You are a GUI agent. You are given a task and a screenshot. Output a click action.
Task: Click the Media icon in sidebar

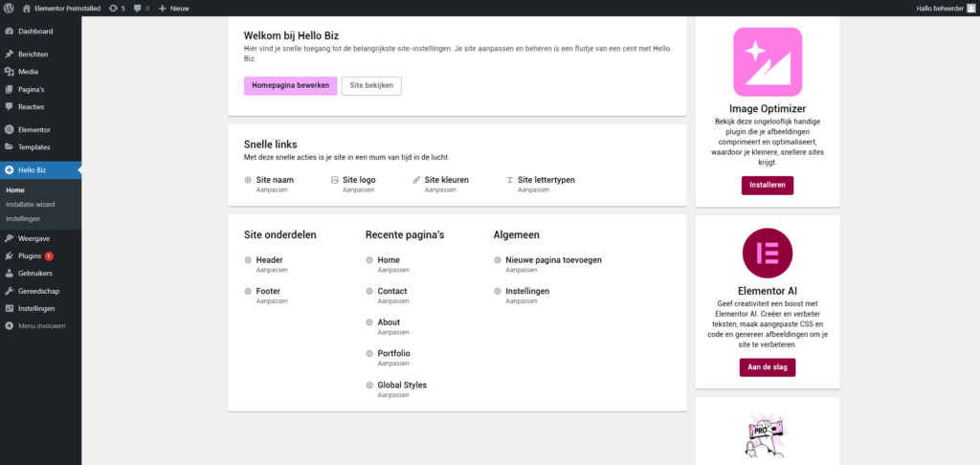click(x=10, y=72)
